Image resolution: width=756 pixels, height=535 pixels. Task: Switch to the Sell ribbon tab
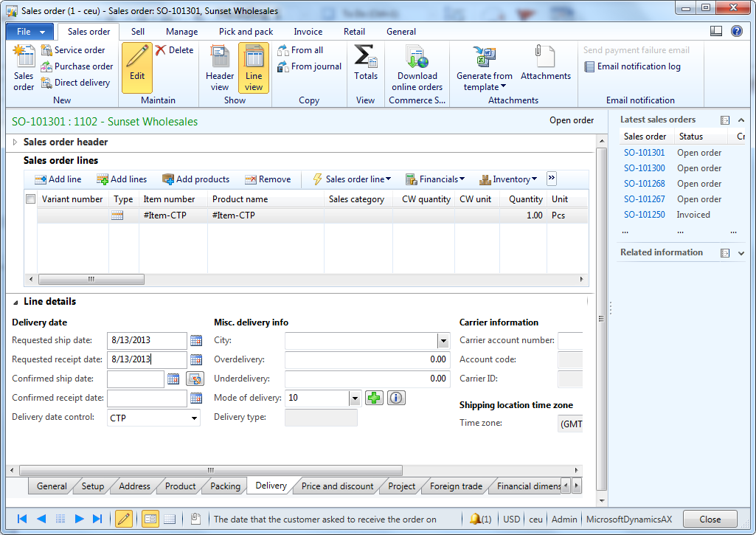pos(137,32)
